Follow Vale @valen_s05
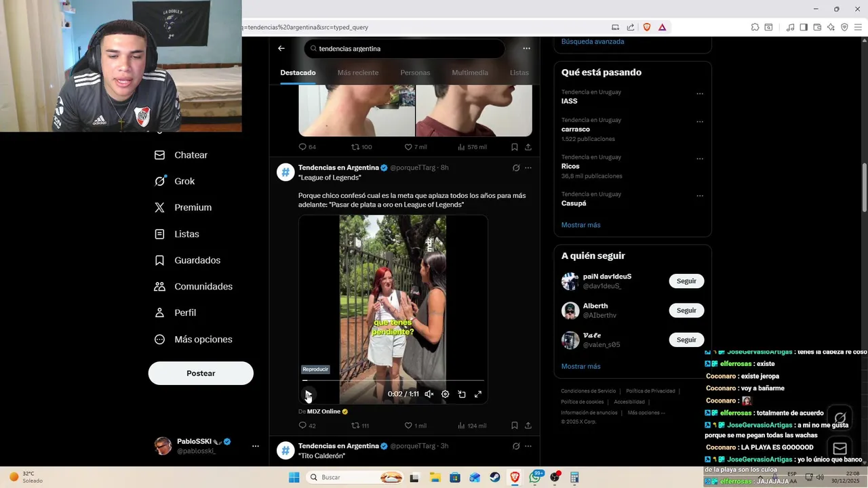 [x=686, y=340]
